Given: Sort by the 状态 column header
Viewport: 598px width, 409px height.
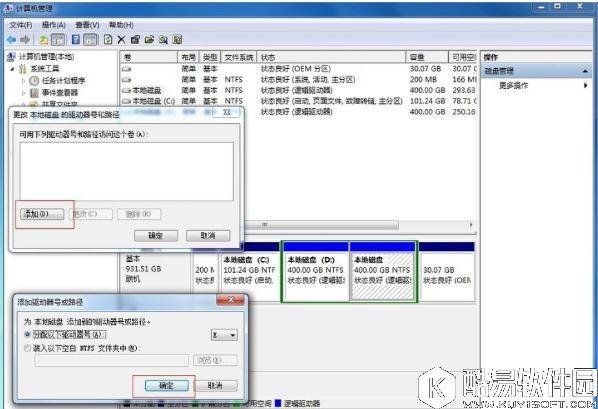Looking at the screenshot, I should tap(331, 58).
